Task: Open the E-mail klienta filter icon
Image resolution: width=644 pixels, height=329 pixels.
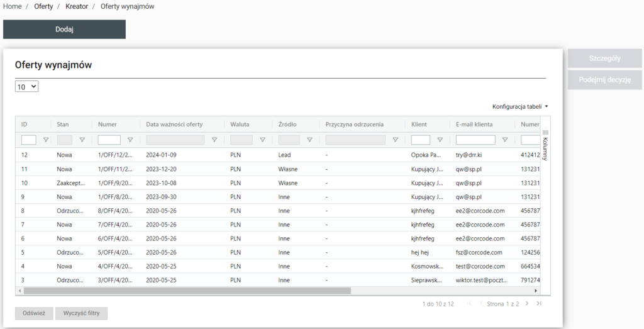Action: tap(504, 140)
